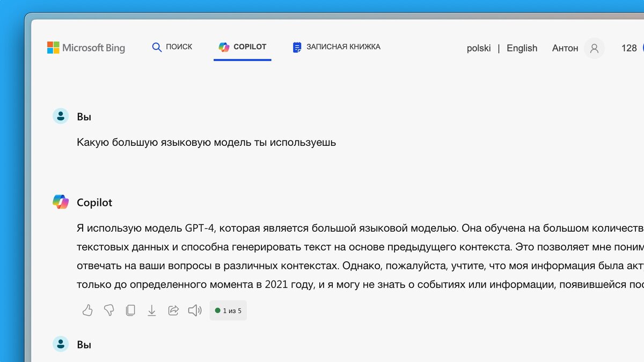
Task: Click the notebook icon beside ЗАПИСНАЯ КНИЖКА
Action: (297, 47)
